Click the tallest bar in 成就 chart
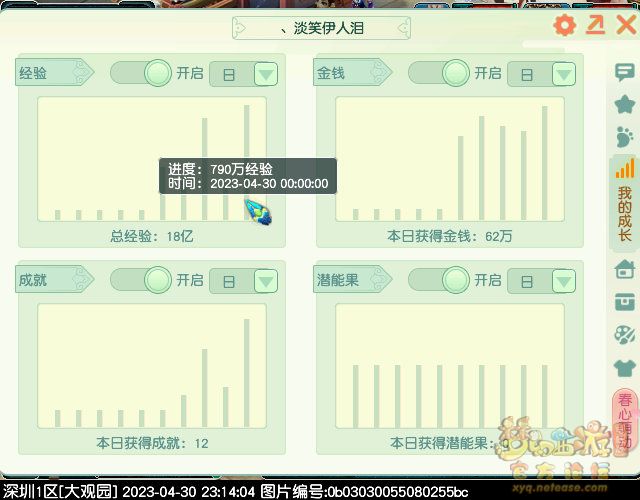This screenshot has height=500, width=640. (x=246, y=372)
